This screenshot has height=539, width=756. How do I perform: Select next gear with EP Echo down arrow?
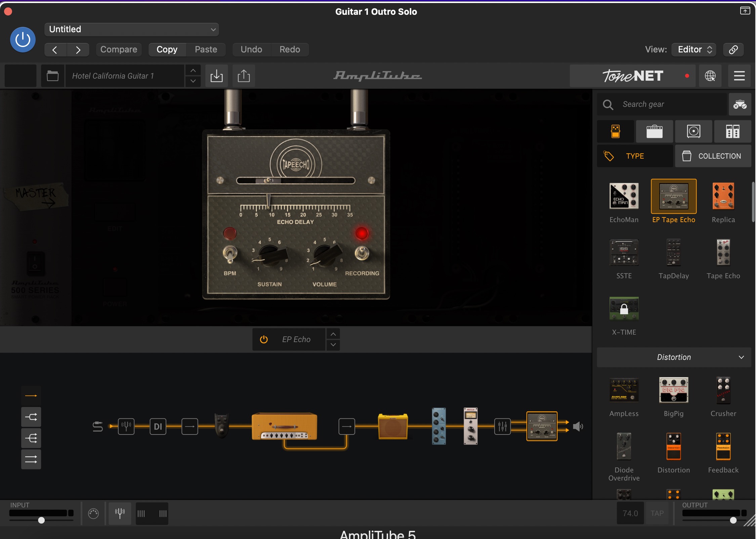pos(333,345)
